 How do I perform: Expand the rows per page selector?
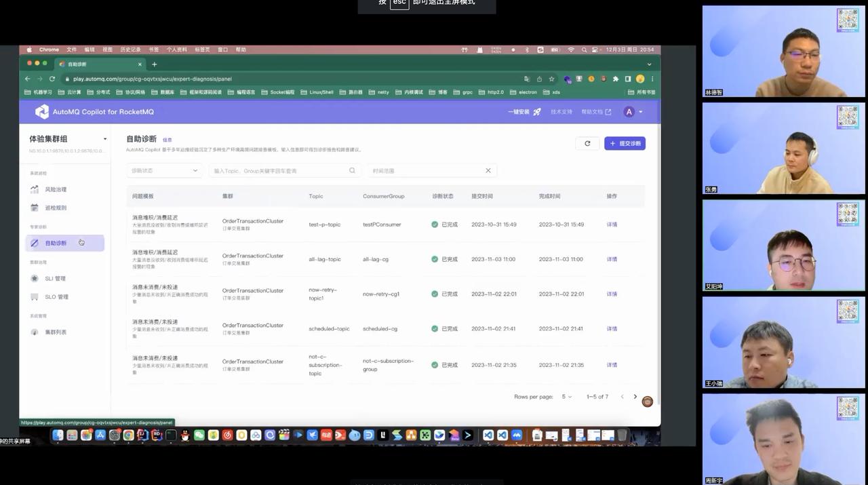pos(567,397)
